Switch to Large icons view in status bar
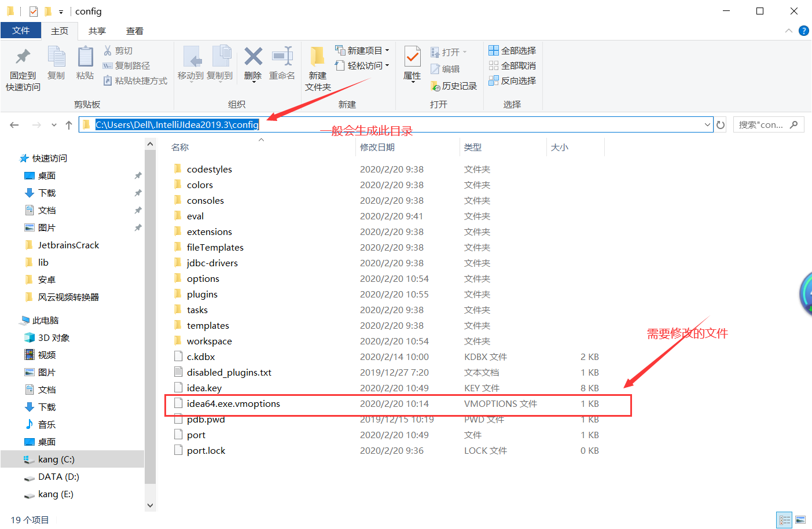This screenshot has height=529, width=812. click(x=800, y=520)
